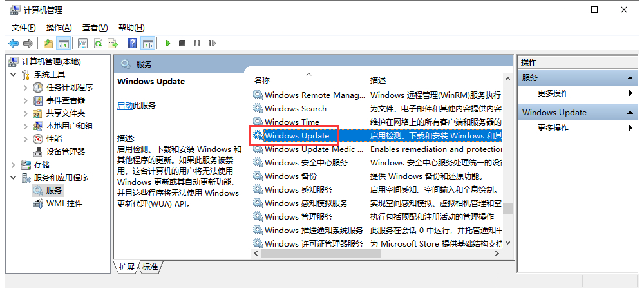Image resolution: width=644 pixels, height=293 pixels.
Task: Click the Back arrow in the toolbar
Action: [x=14, y=43]
